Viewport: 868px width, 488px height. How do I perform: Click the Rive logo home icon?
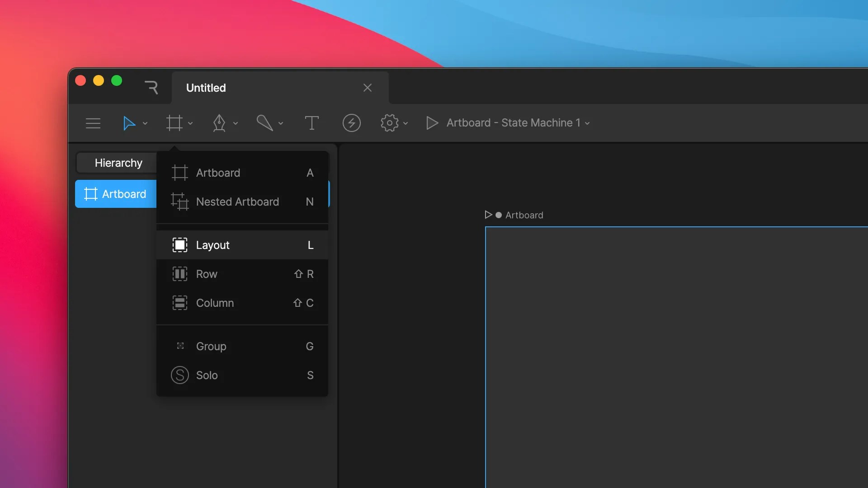click(x=151, y=88)
